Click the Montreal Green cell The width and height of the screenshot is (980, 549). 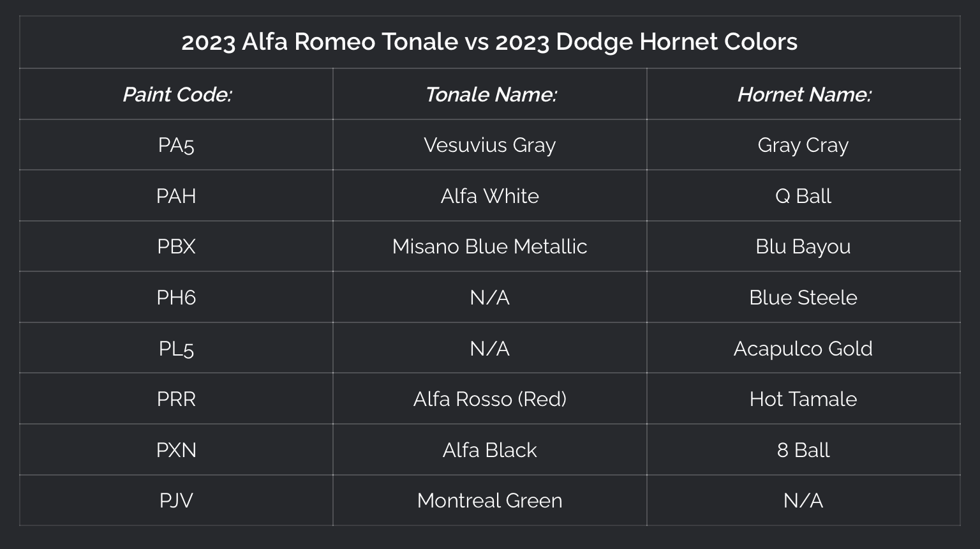pyautogui.click(x=489, y=500)
